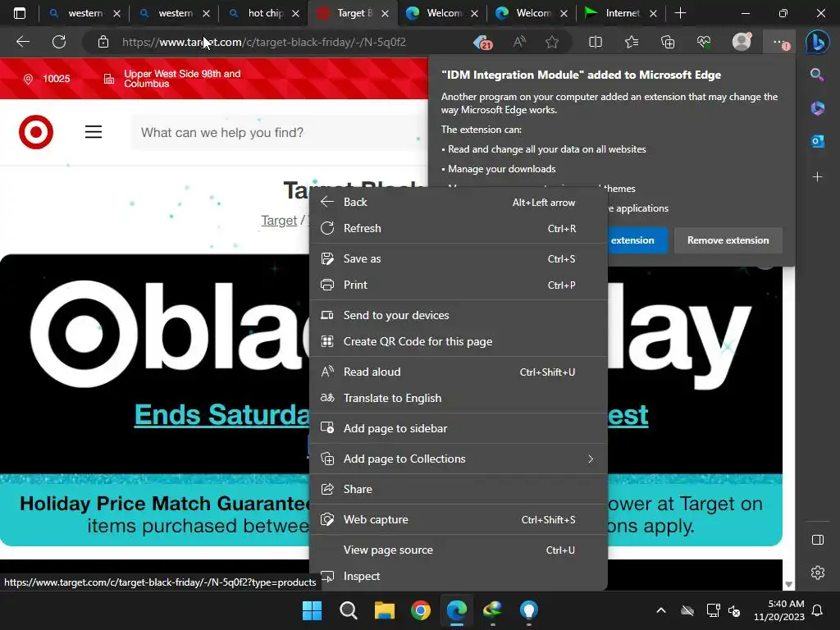Open the Favorites list icon
Screen dimensions: 840x630
click(x=632, y=42)
